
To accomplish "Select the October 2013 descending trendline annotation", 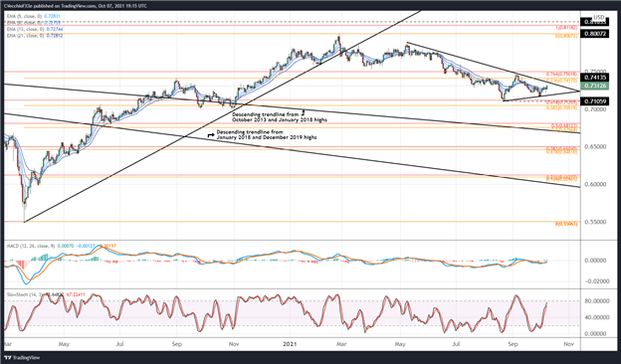I will point(280,116).
